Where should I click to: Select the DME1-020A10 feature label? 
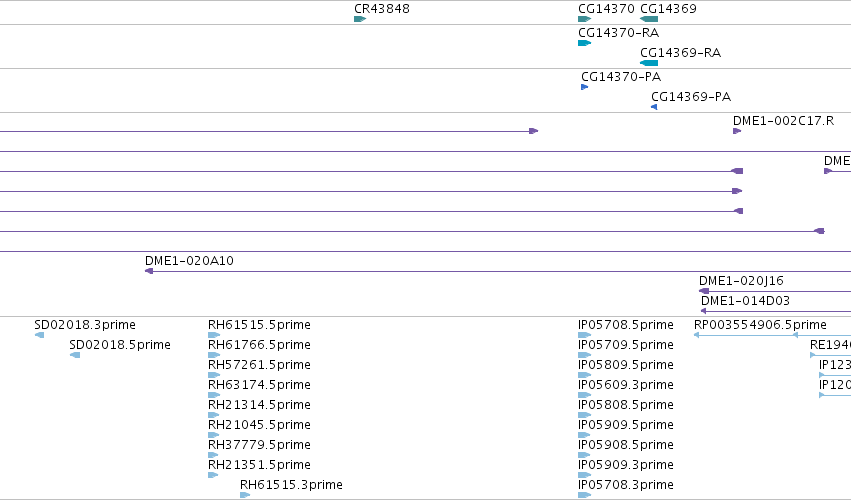click(x=189, y=261)
